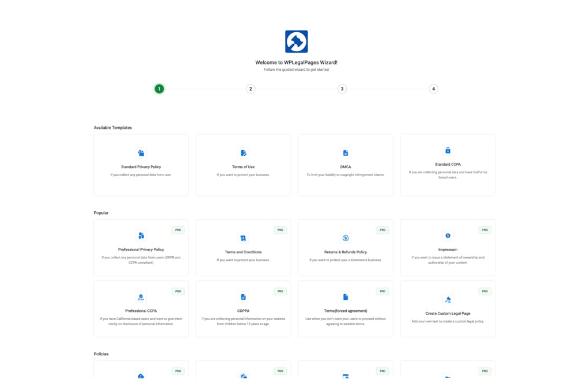Click the Impressum info icon
This screenshot has width=576, height=392.
[448, 235]
